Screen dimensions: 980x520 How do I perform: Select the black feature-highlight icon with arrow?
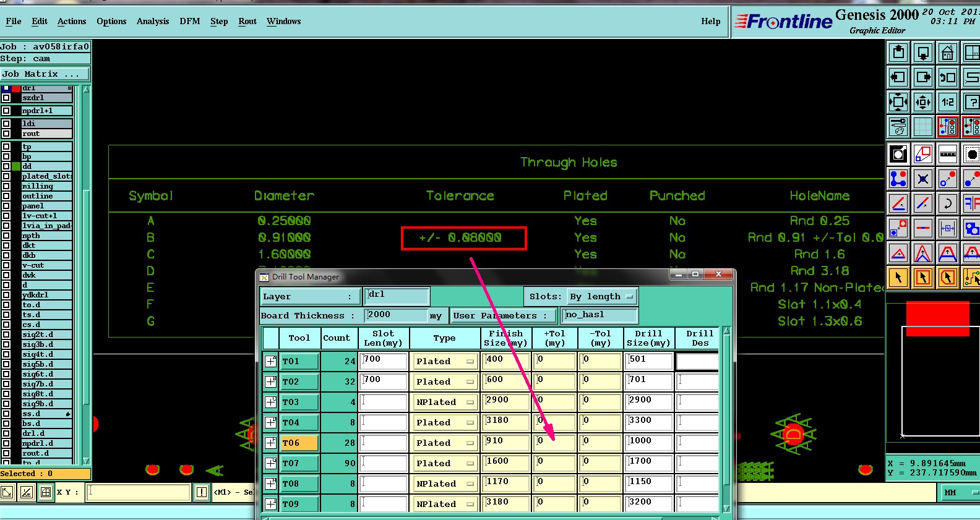point(898,153)
